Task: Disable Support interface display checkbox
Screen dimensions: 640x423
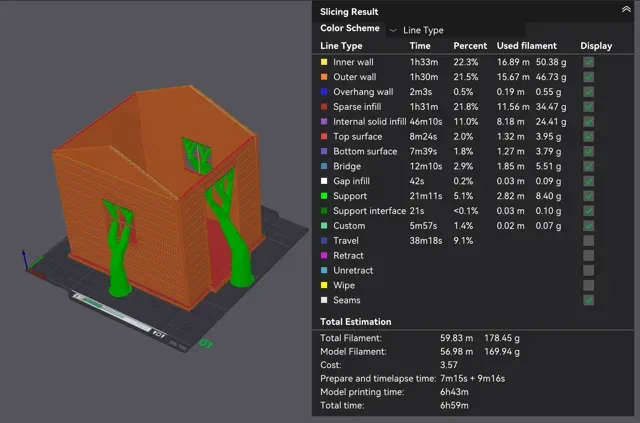Action: tap(588, 211)
